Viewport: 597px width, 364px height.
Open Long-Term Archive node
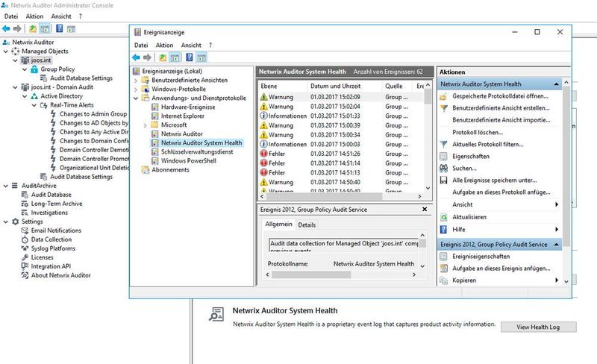(57, 204)
